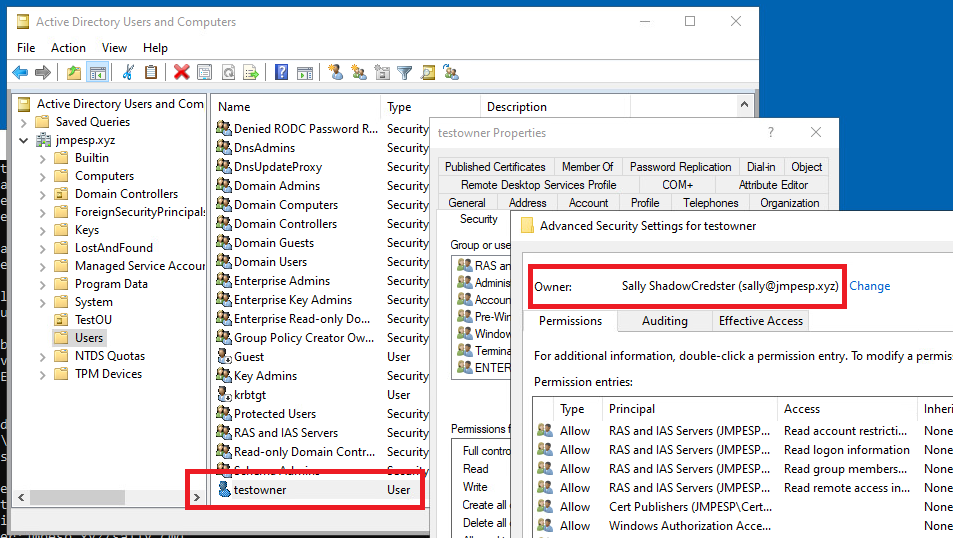Create new group toolbar icon
Image resolution: width=953 pixels, height=538 pixels.
point(359,73)
